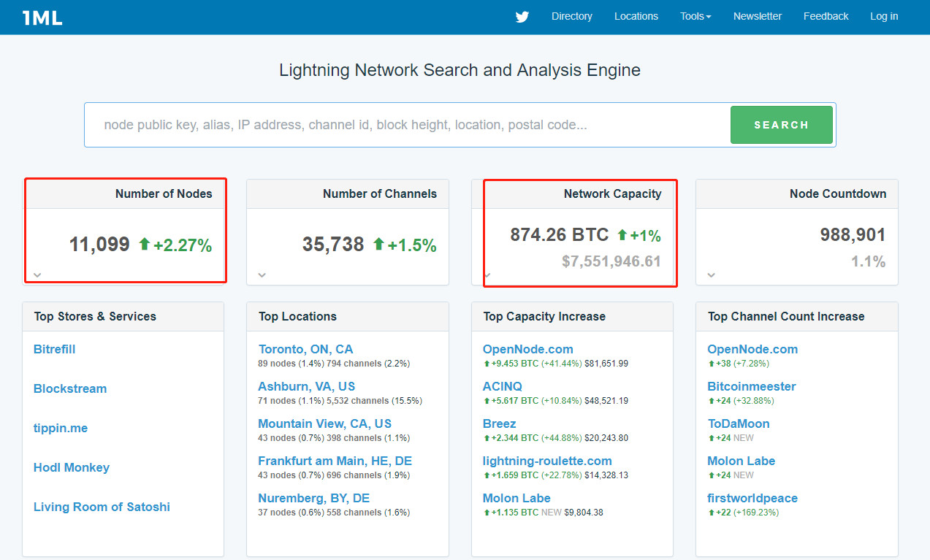
Task: Click the Top Stores & Services heading
Action: click(x=95, y=316)
